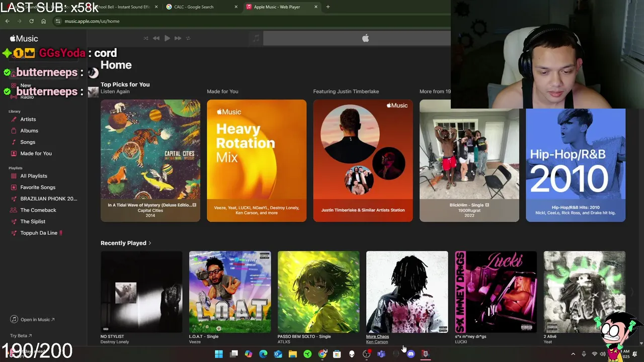This screenshot has height=362, width=644.
Task: Show hidden system tray icons
Action: click(573, 354)
